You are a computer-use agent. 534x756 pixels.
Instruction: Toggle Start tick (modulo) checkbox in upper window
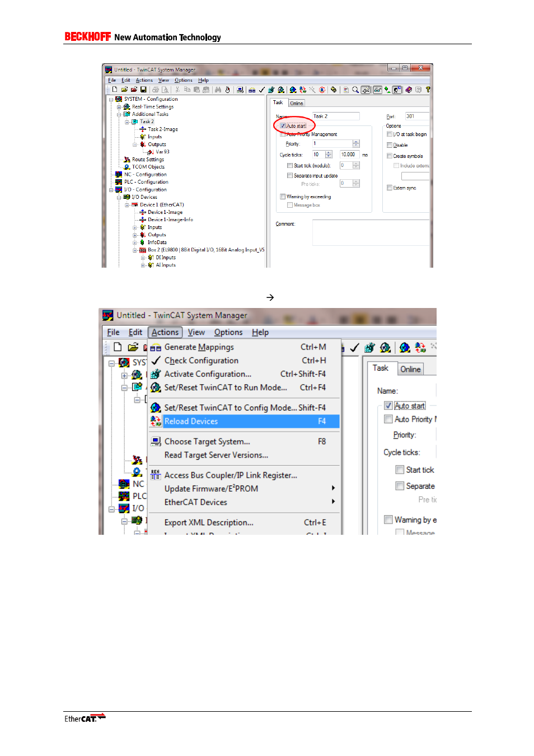(290, 166)
